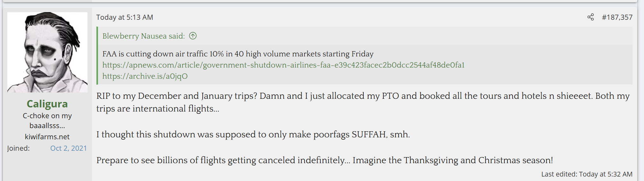The height and width of the screenshot is (181, 644).
Task: Click the share post icon
Action: point(591,17)
